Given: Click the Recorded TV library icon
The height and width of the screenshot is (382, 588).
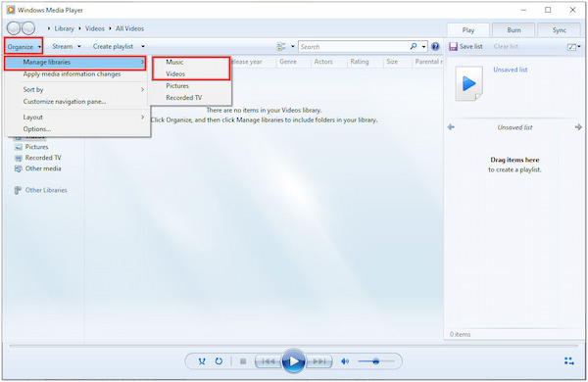Looking at the screenshot, I should 18,158.
